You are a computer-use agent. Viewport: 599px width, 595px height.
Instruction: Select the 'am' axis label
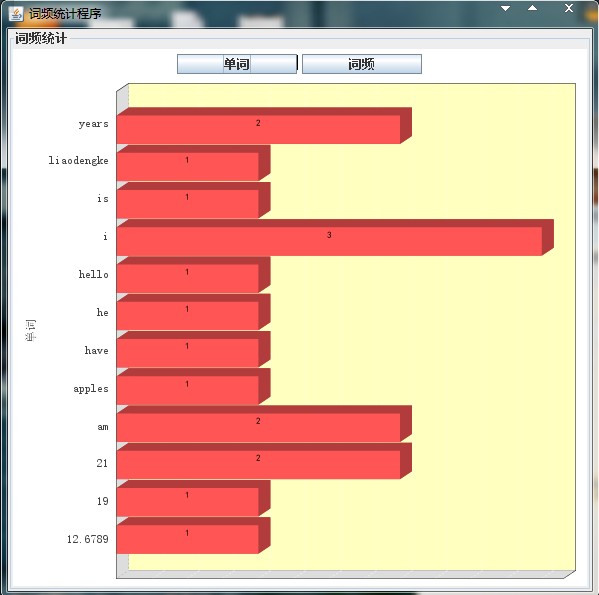(103, 426)
